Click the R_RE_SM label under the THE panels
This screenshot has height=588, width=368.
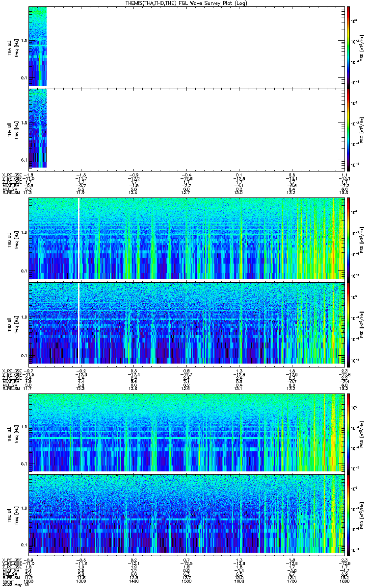coord(11,578)
